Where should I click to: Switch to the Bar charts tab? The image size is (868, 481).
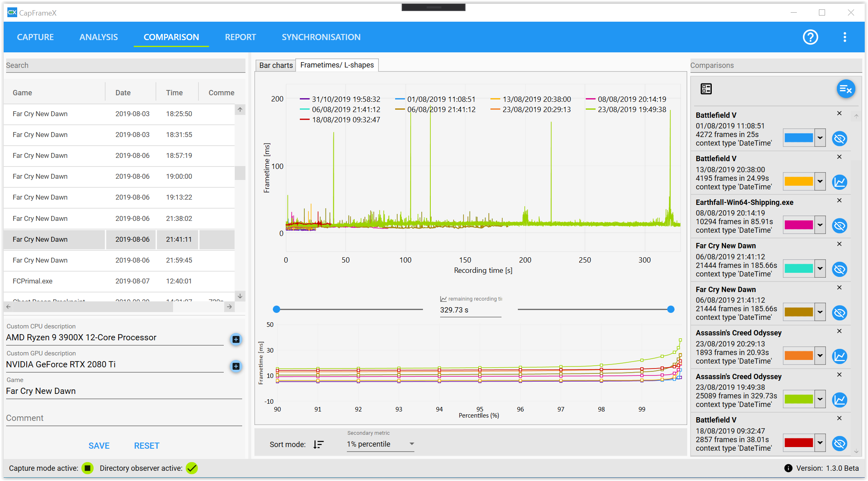pos(276,65)
